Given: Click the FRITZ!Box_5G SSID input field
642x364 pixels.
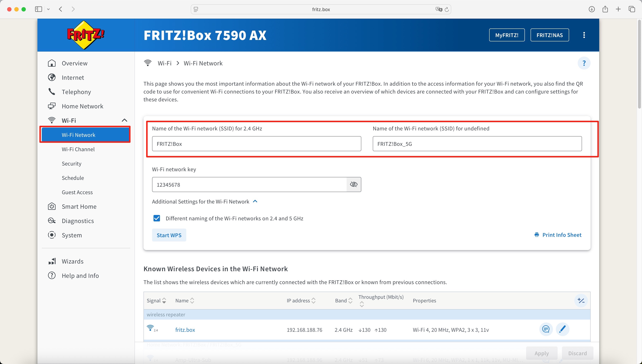Looking at the screenshot, I should pos(477,143).
